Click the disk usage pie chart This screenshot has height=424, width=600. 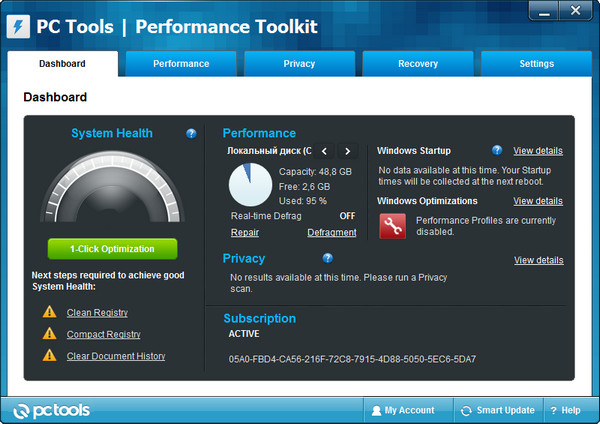pos(250,185)
